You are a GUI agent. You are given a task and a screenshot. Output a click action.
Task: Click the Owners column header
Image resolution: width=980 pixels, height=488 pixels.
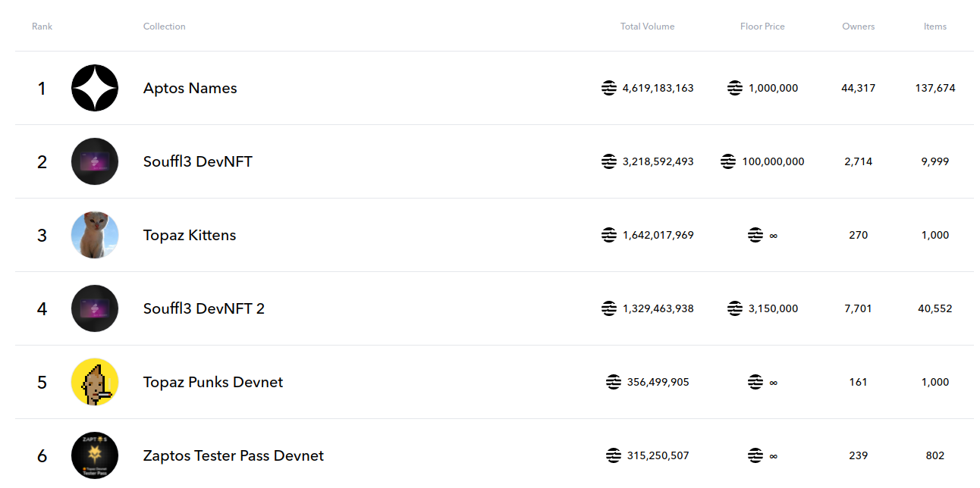(x=859, y=27)
